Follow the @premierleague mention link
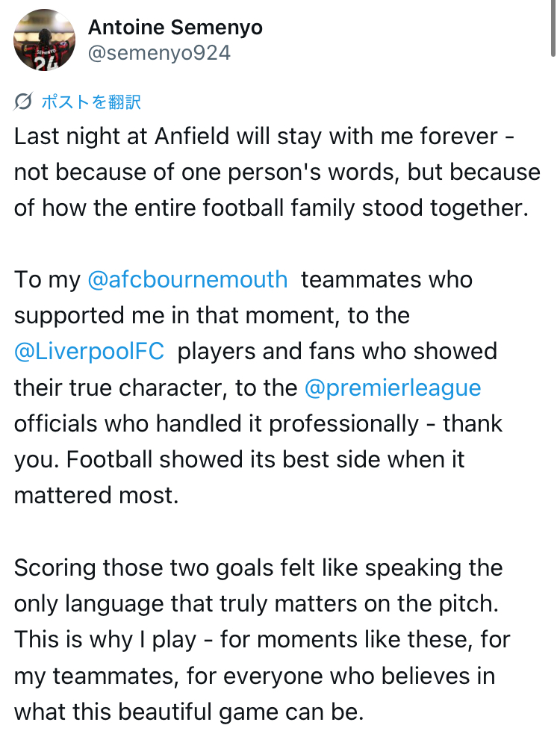The height and width of the screenshot is (731, 560). click(393, 388)
